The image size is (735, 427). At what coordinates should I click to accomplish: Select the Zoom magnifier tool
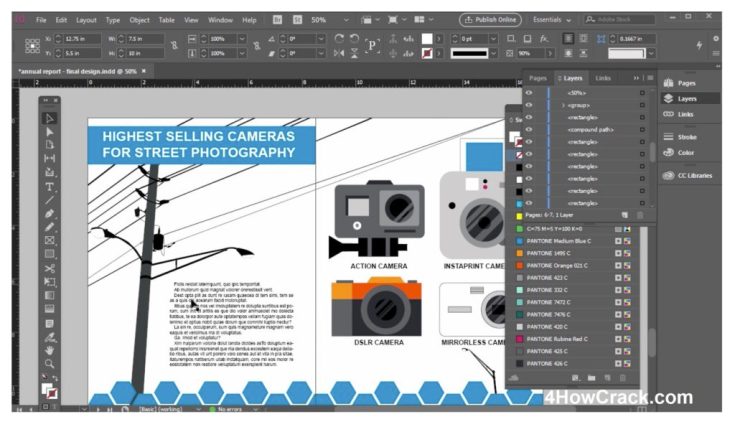[x=49, y=364]
